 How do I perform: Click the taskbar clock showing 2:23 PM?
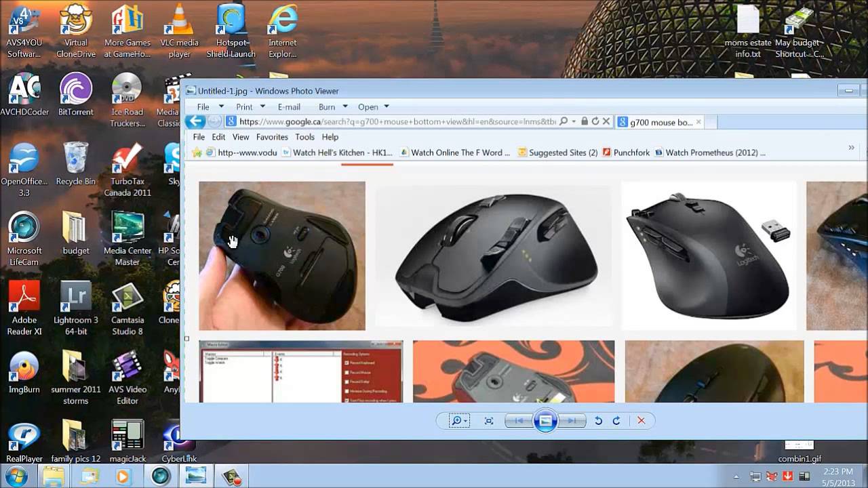(x=839, y=476)
